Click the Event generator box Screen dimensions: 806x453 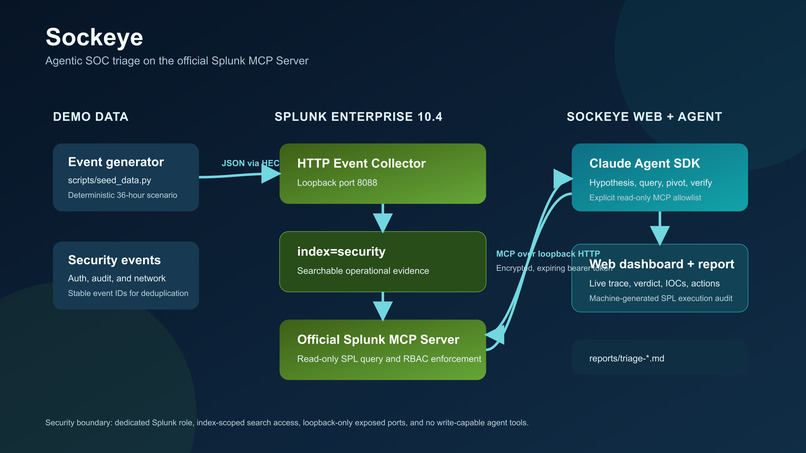coord(126,177)
